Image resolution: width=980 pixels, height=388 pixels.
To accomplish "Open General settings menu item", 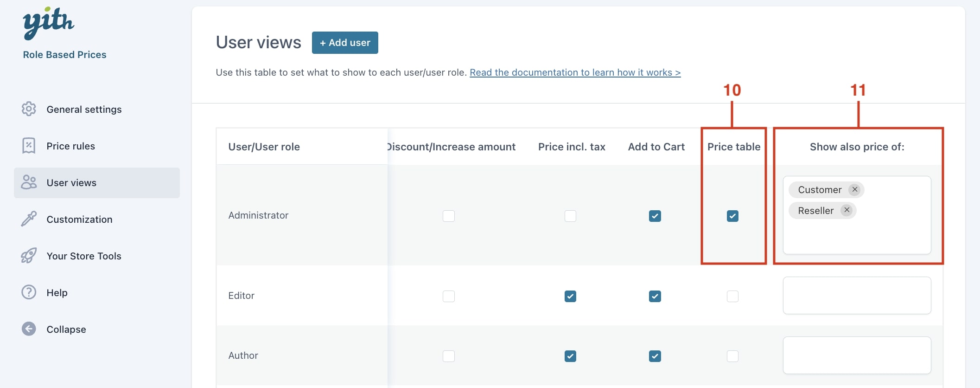I will pos(97,109).
